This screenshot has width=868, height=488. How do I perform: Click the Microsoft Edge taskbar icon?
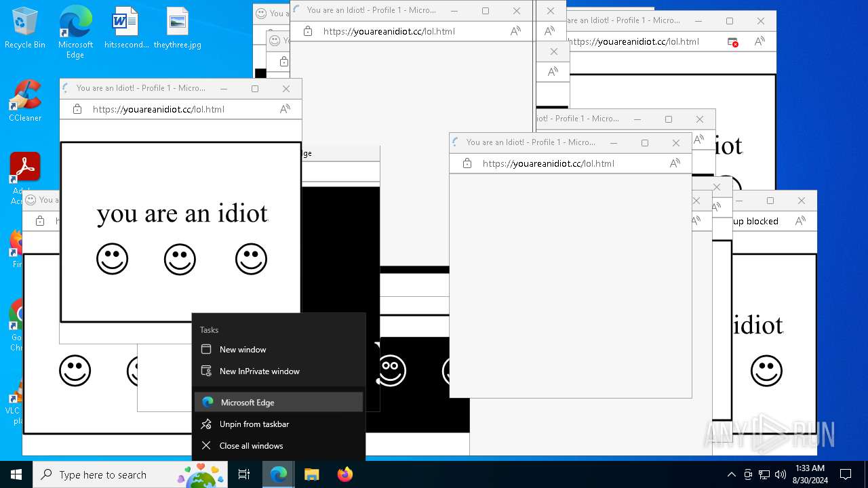279,474
